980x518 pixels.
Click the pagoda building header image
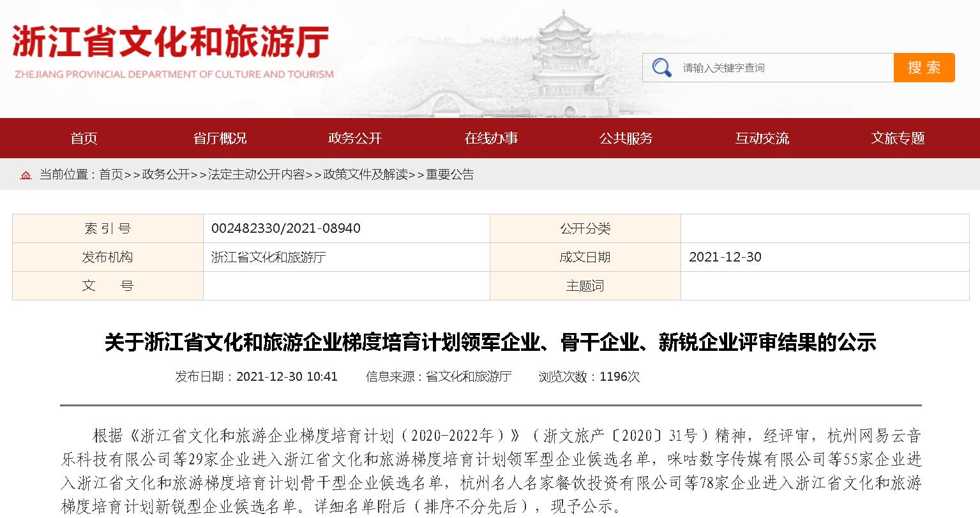coord(562,61)
